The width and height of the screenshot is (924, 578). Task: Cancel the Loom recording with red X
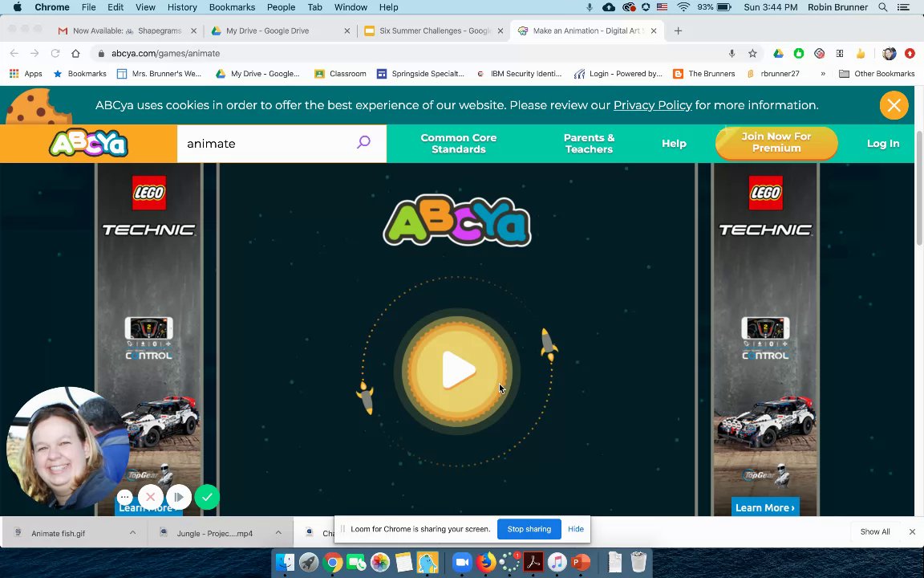tap(150, 497)
